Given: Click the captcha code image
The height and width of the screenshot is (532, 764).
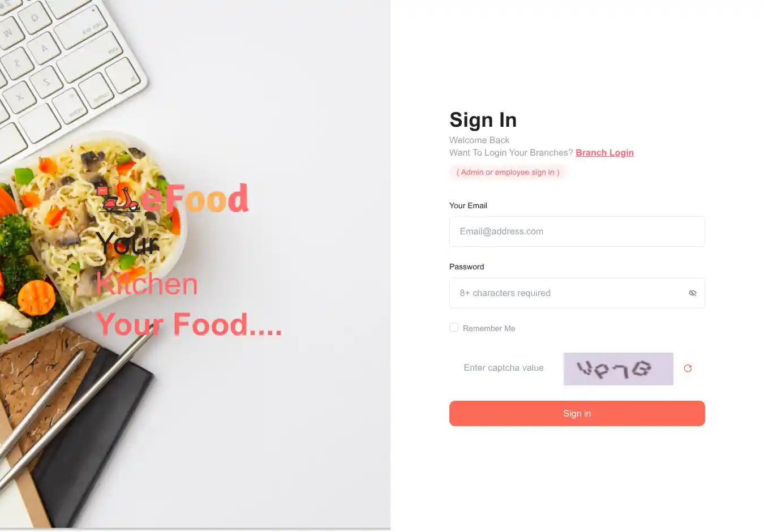Looking at the screenshot, I should tap(619, 369).
